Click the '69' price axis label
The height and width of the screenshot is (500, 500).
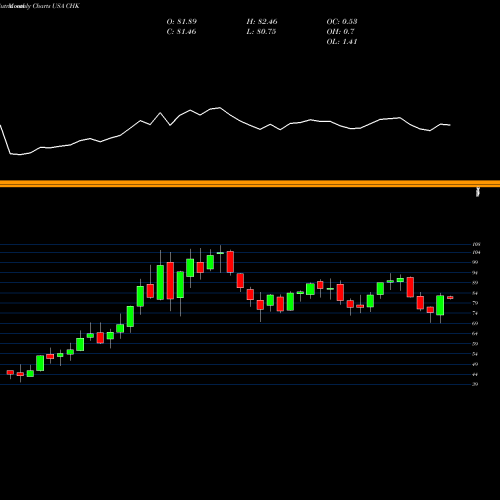(475, 323)
